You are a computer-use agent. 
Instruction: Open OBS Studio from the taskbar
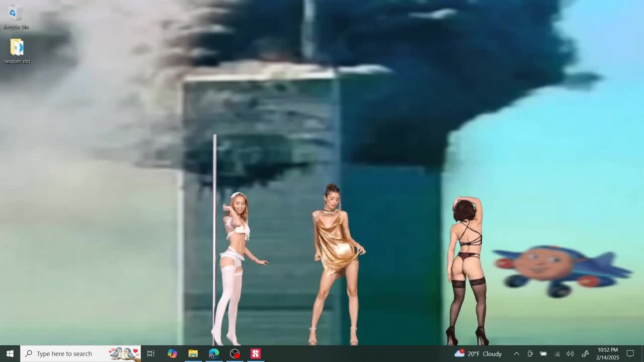(235, 353)
